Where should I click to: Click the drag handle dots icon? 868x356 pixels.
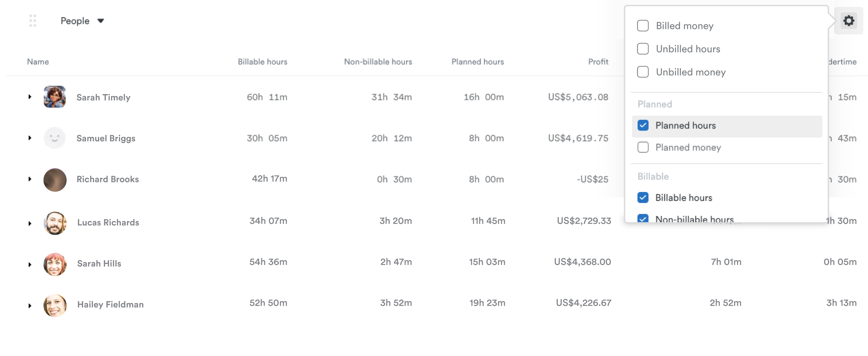click(x=33, y=21)
